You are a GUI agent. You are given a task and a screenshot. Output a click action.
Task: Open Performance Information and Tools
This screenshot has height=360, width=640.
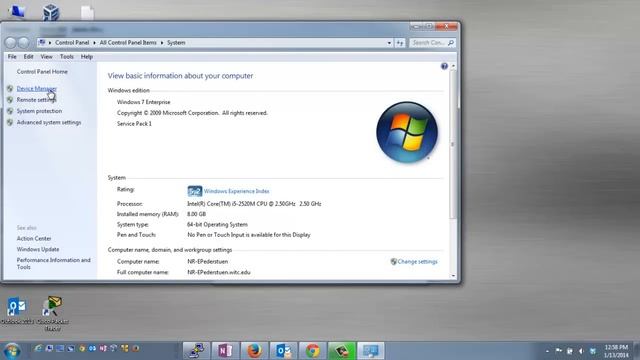click(x=53, y=263)
